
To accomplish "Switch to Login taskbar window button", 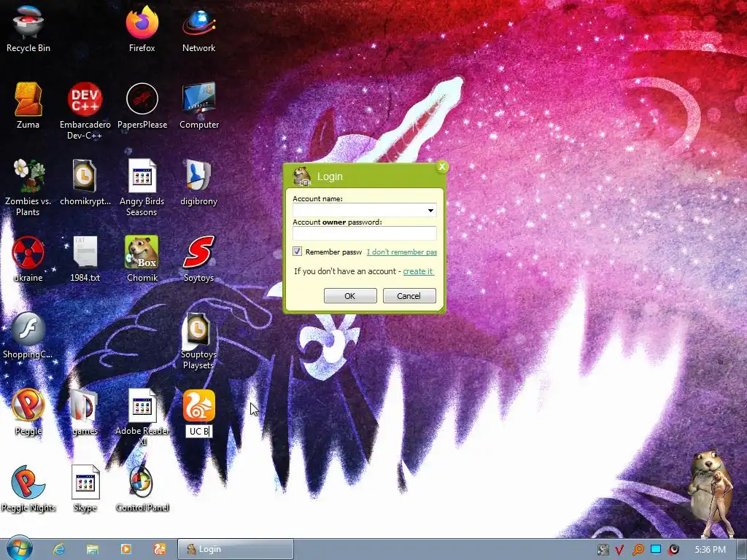I will click(x=236, y=549).
